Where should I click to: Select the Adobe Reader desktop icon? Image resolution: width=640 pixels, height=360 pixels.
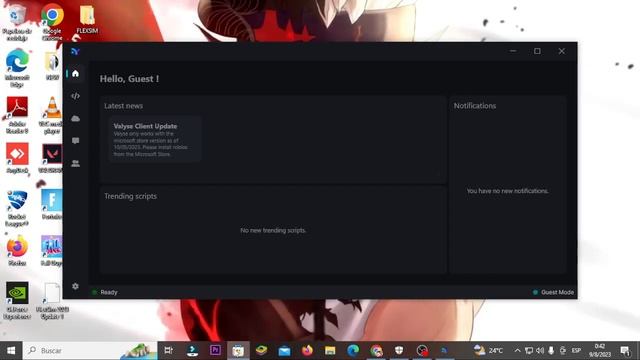pyautogui.click(x=17, y=115)
